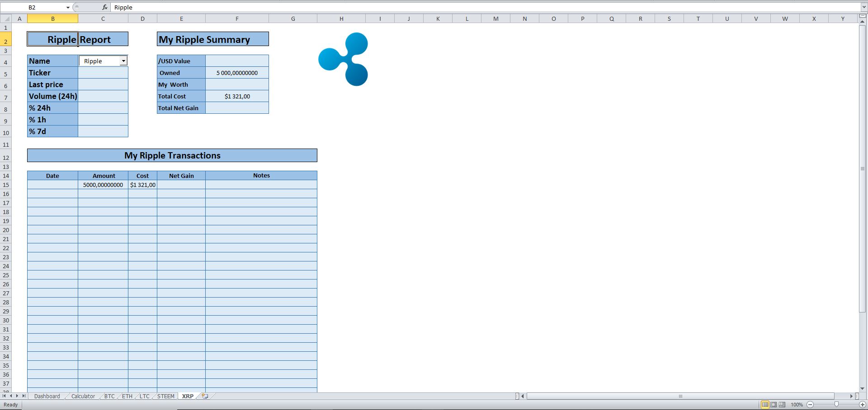Select Page Layout view icon
The width and height of the screenshot is (868, 410).
[774, 405]
